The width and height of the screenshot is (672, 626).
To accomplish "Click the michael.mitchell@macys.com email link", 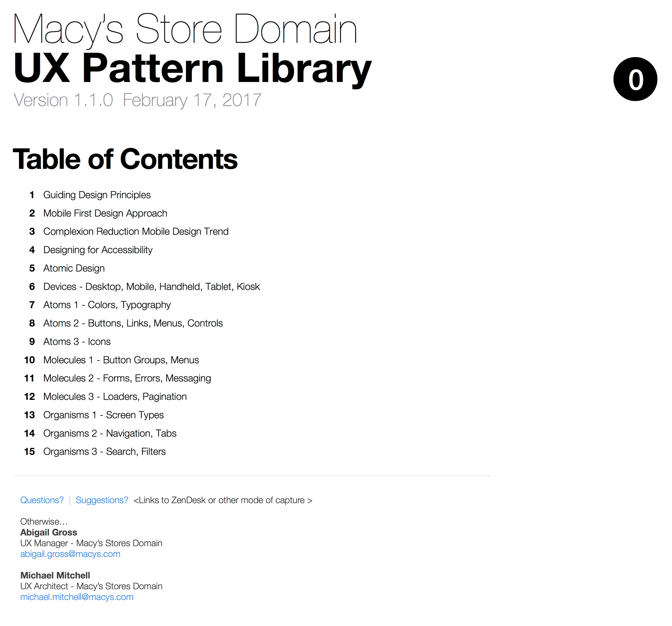I will pyautogui.click(x=77, y=597).
